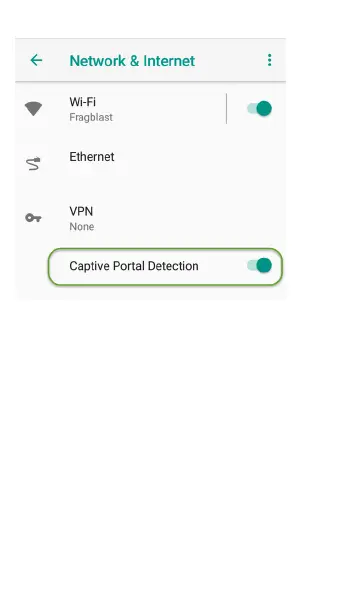Tap the Ethernet cable icon
Viewport: 360px width, 612px height.
pos(33,164)
